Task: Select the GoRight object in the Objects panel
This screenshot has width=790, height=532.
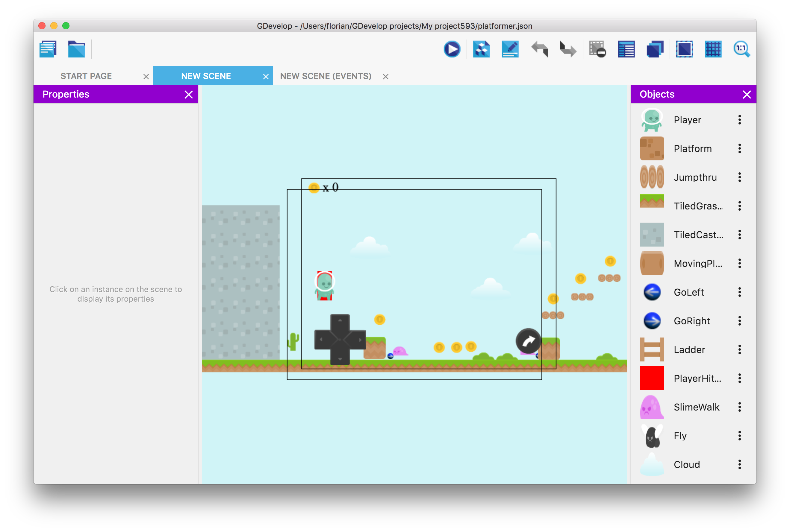Action: (x=691, y=321)
